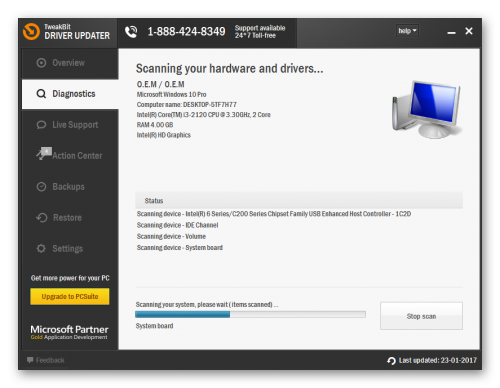
Task: Click the Action Center flag icon
Action: click(44, 153)
